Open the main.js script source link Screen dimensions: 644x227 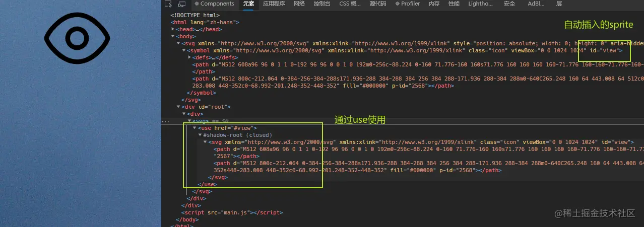point(236,212)
